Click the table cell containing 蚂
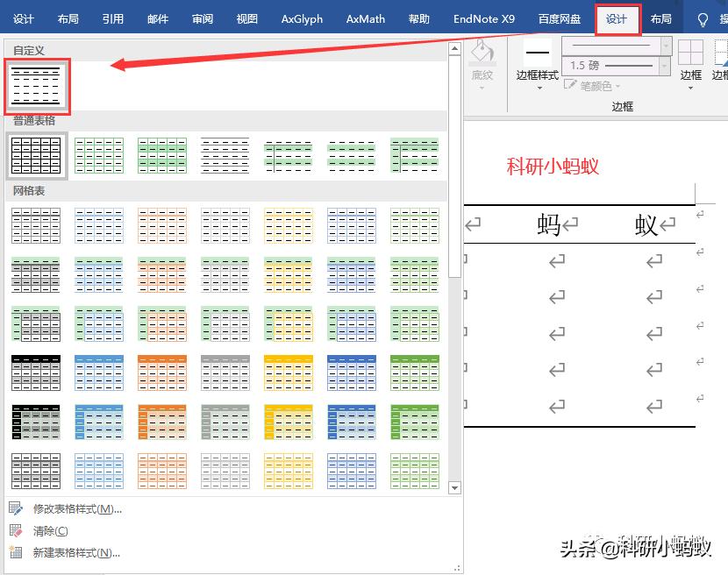 pyautogui.click(x=557, y=224)
